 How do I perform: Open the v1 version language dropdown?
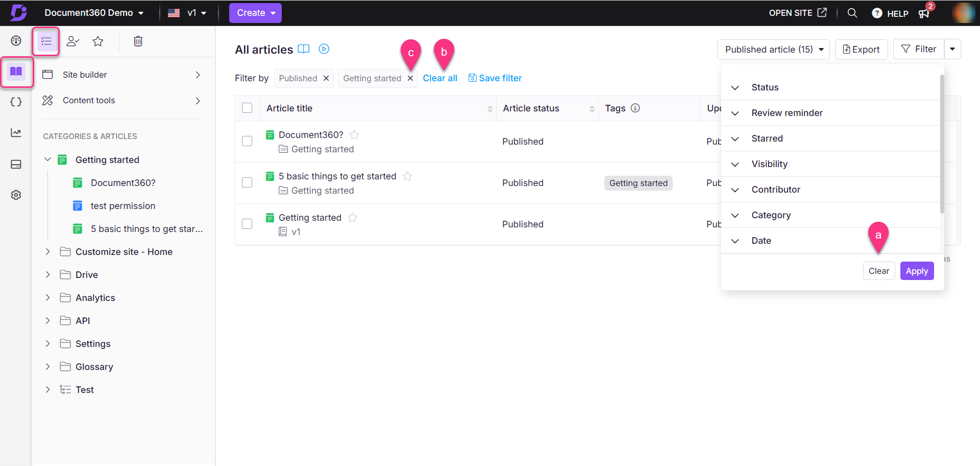pyautogui.click(x=187, y=13)
